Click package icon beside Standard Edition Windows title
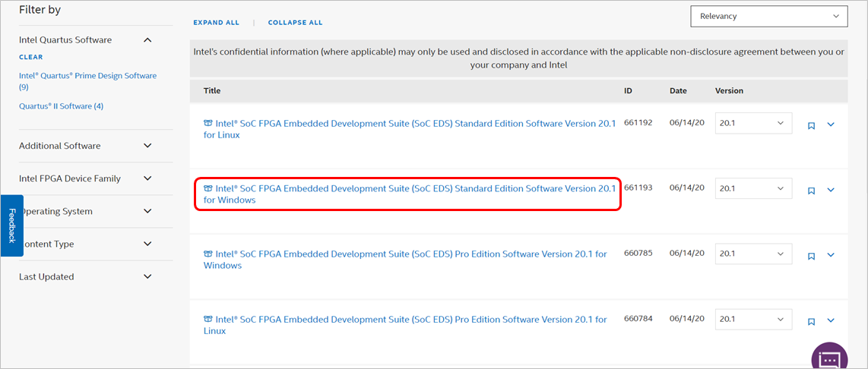 [x=207, y=188]
